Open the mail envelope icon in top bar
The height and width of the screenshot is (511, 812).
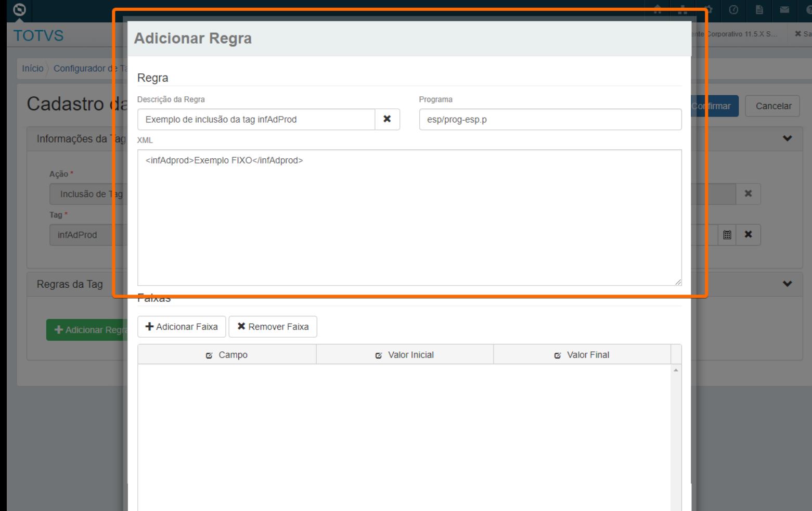tap(784, 10)
